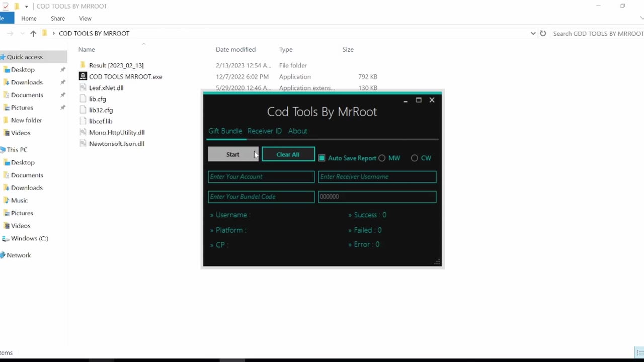Open the View ribbon tab in Explorer
Image resolution: width=644 pixels, height=362 pixels.
[x=85, y=19]
